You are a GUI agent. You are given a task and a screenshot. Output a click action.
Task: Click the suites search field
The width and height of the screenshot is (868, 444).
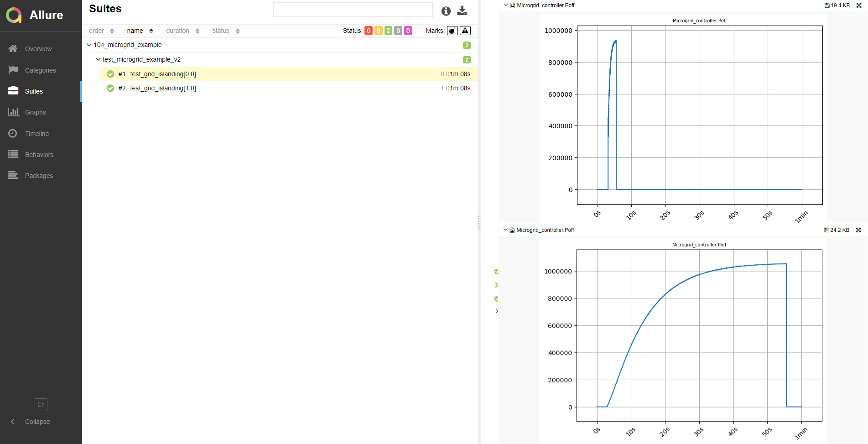tap(353, 10)
